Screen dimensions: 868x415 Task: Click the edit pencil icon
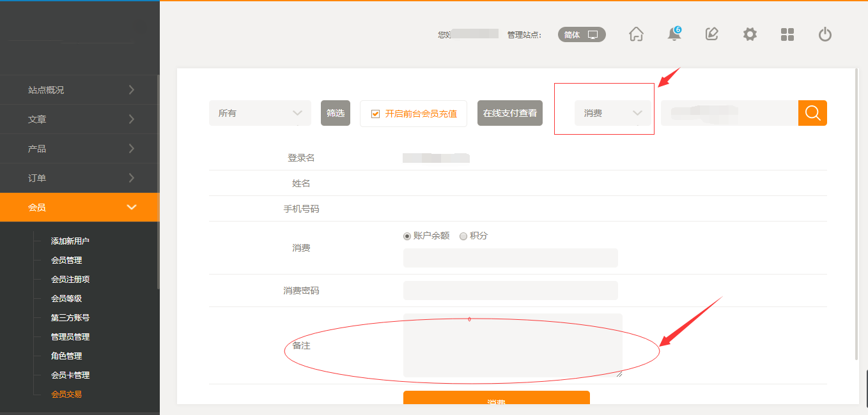click(711, 34)
